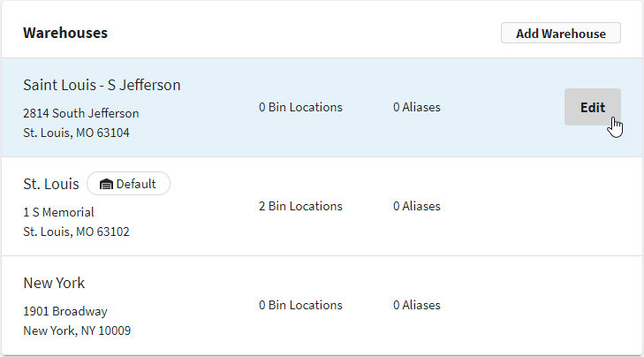
Task: Click 0 Aliases in S Jefferson row
Action: [417, 107]
